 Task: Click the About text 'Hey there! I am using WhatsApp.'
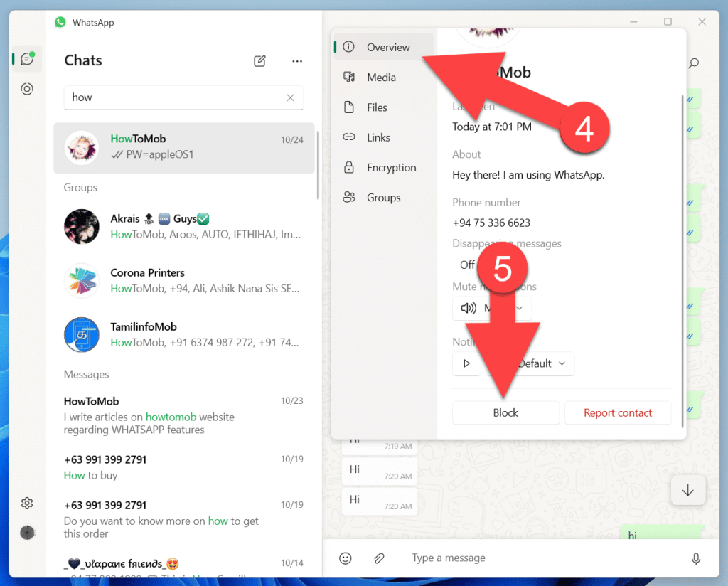(528, 175)
